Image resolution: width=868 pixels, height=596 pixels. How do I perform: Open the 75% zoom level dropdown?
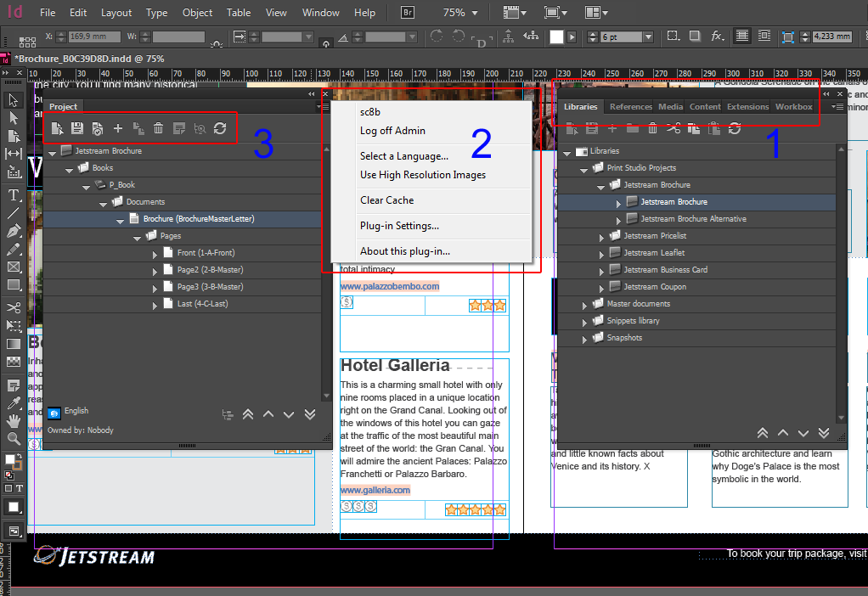[475, 13]
